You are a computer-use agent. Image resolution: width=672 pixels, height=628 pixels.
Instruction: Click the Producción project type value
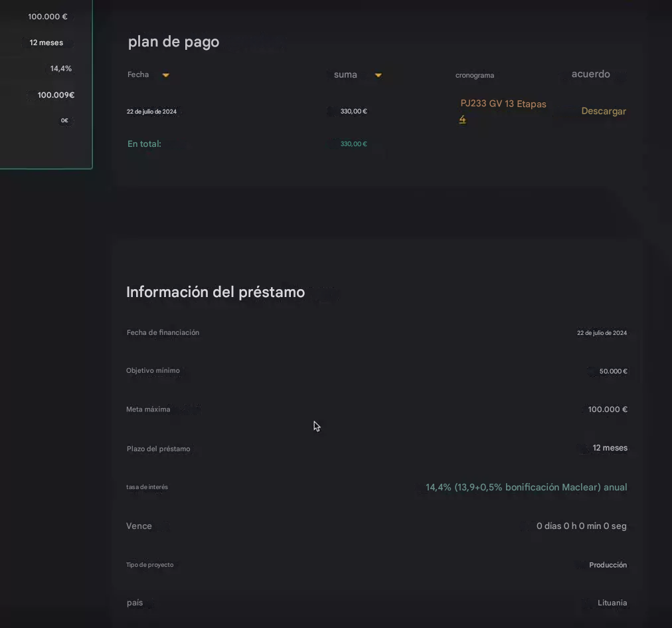(608, 565)
